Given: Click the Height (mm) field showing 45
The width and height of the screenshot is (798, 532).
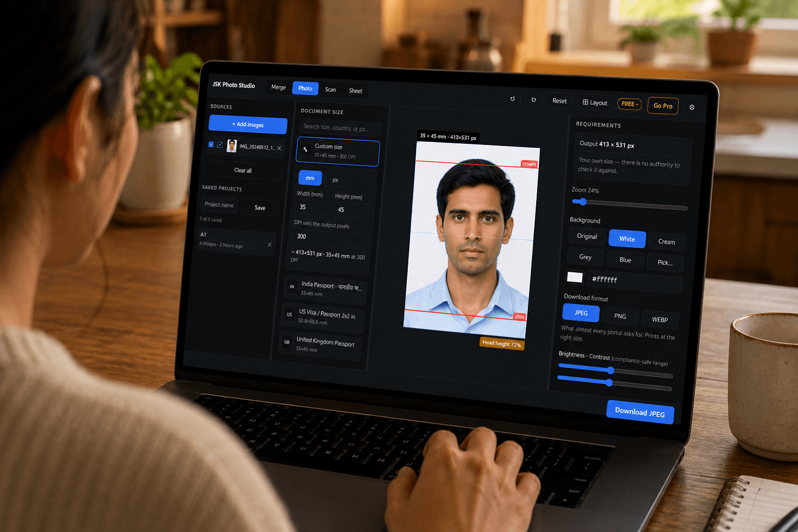Looking at the screenshot, I should pyautogui.click(x=352, y=210).
